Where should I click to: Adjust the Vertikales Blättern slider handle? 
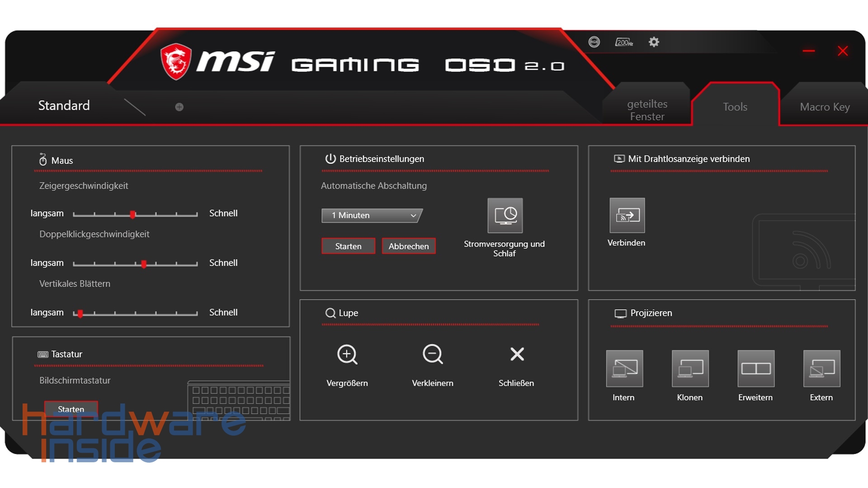80,314
